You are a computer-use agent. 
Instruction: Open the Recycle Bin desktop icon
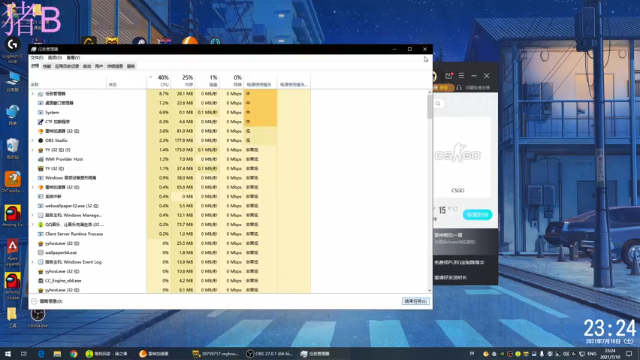tap(12, 149)
